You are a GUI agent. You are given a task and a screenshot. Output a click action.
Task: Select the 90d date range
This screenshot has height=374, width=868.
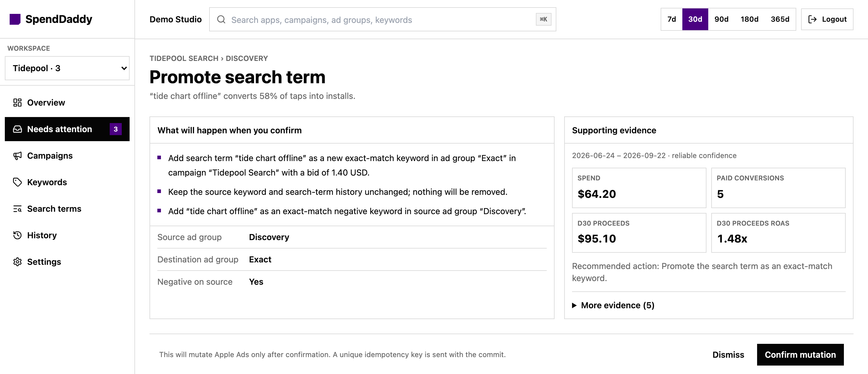click(722, 19)
